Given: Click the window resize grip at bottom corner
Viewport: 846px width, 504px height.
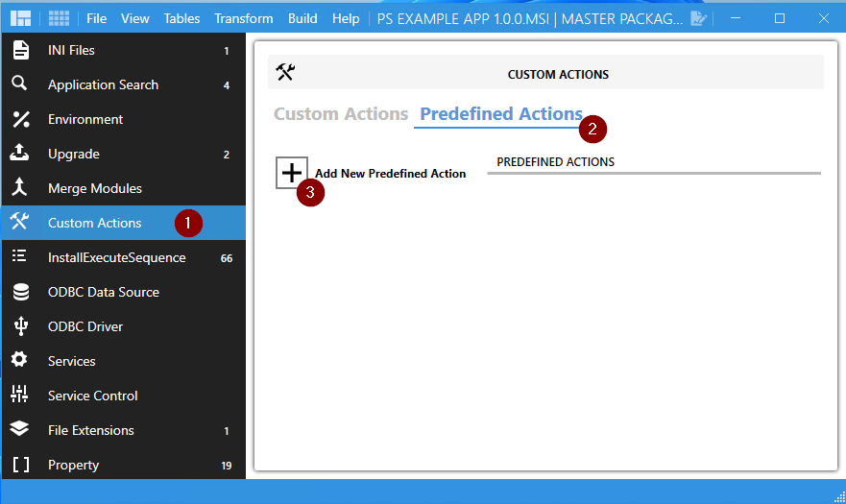Looking at the screenshot, I should pos(840,497).
